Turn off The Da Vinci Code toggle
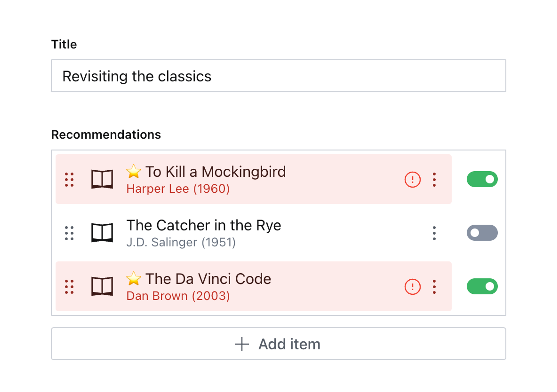The image size is (557, 392). (482, 286)
